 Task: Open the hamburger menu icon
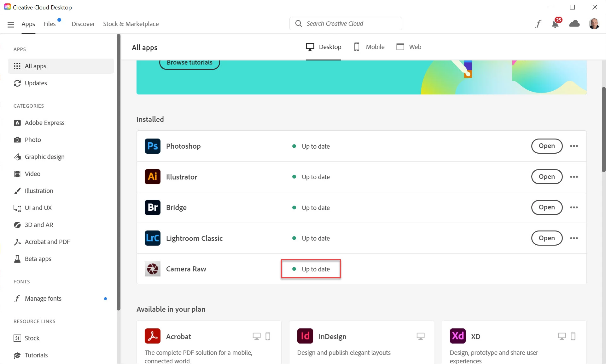click(x=11, y=24)
